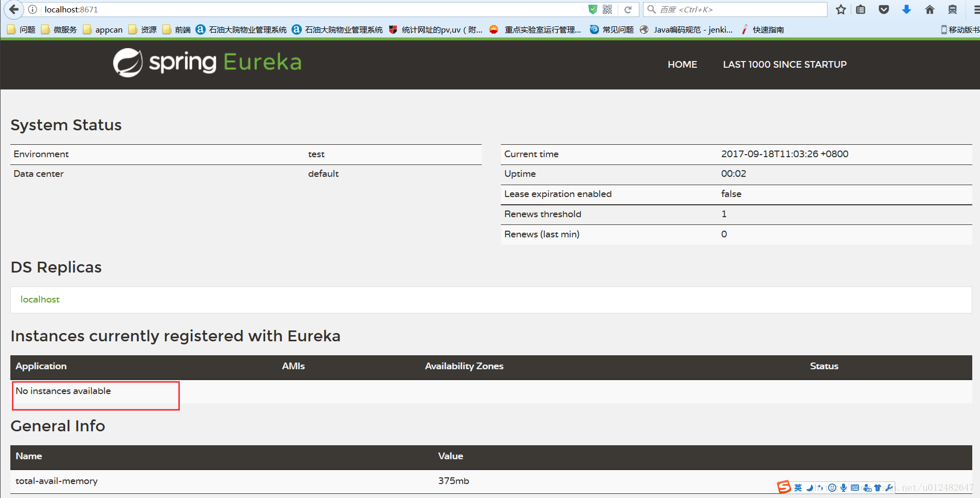Click the browser back arrow button

click(x=13, y=9)
